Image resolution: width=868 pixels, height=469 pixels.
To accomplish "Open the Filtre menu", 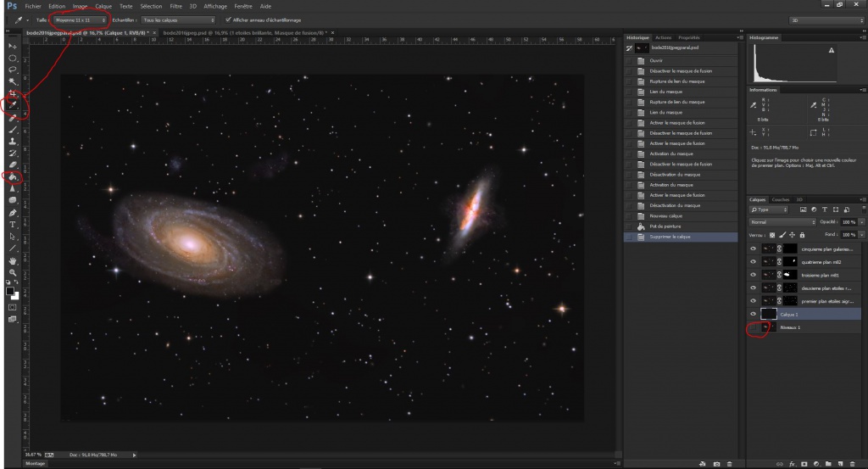I will [175, 5].
